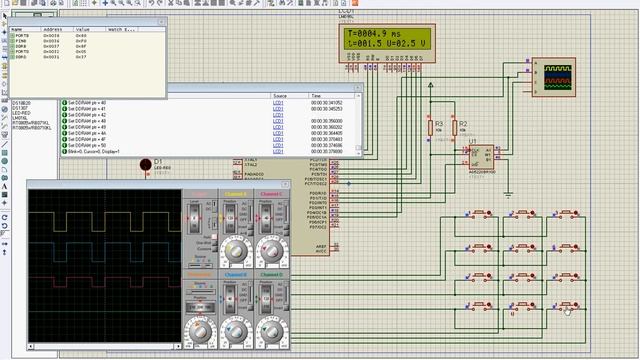Click the Open Design folder icon
This screenshot has height=360, width=640.
(x=15, y=3)
